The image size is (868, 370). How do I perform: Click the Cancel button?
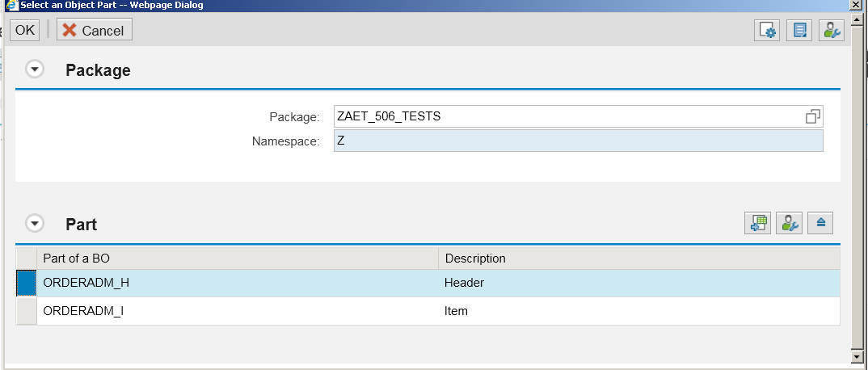[x=94, y=30]
